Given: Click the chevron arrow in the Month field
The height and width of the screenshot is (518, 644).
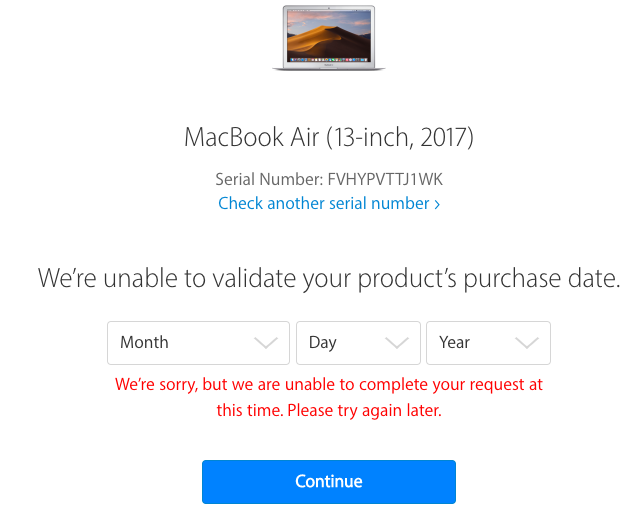Looking at the screenshot, I should [x=266, y=343].
